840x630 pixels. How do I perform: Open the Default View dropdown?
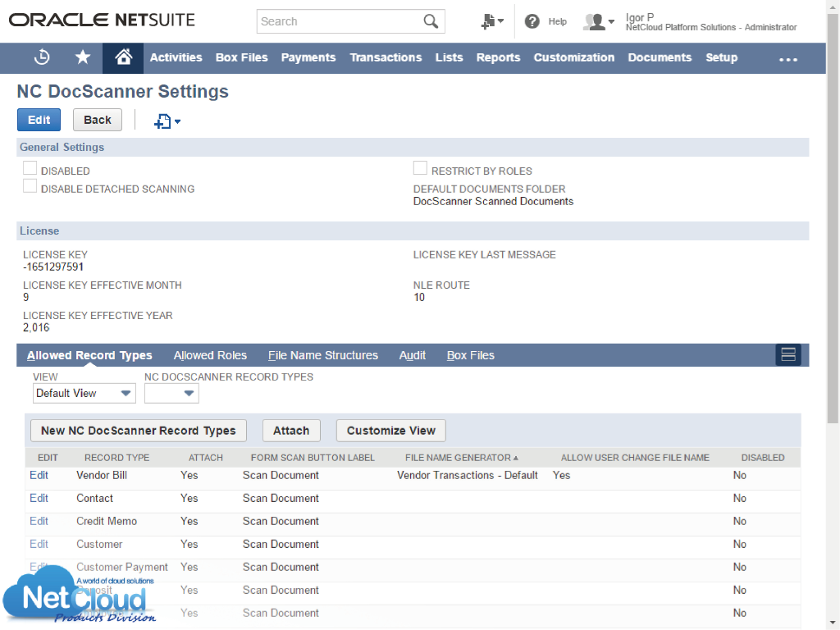(84, 393)
